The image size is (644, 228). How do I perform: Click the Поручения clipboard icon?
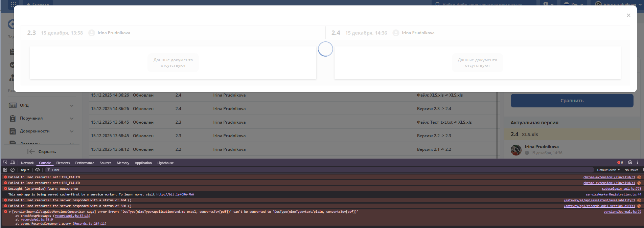[x=13, y=118]
